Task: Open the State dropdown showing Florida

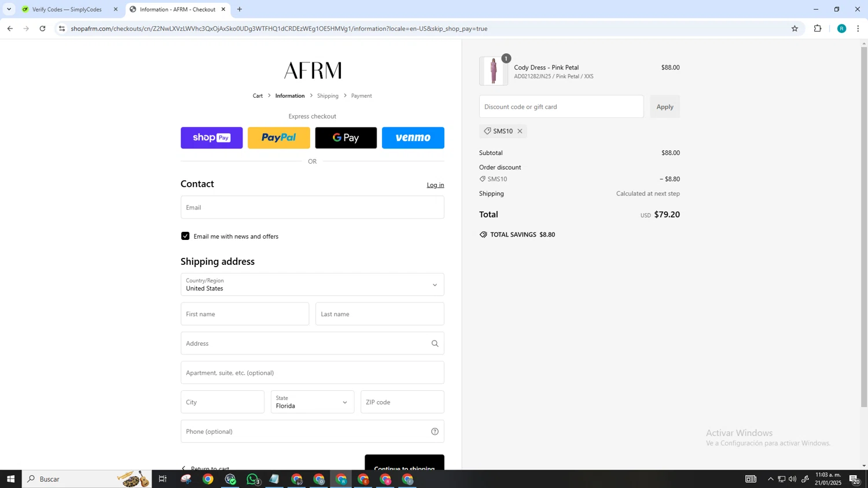Action: tap(312, 402)
